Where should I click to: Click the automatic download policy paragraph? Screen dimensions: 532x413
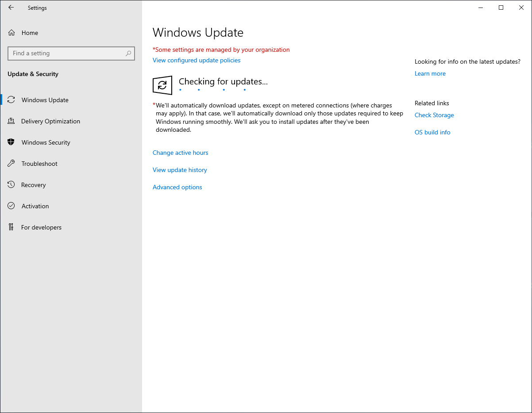tap(278, 118)
